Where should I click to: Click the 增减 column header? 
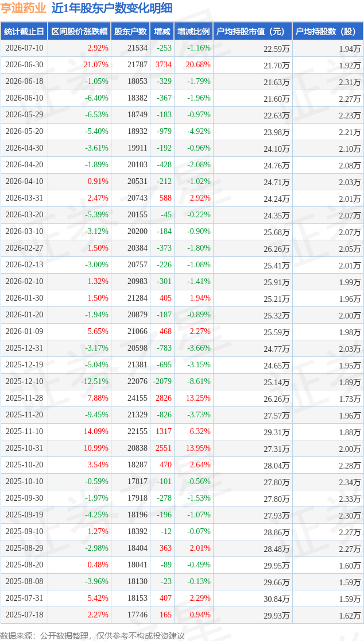[162, 32]
